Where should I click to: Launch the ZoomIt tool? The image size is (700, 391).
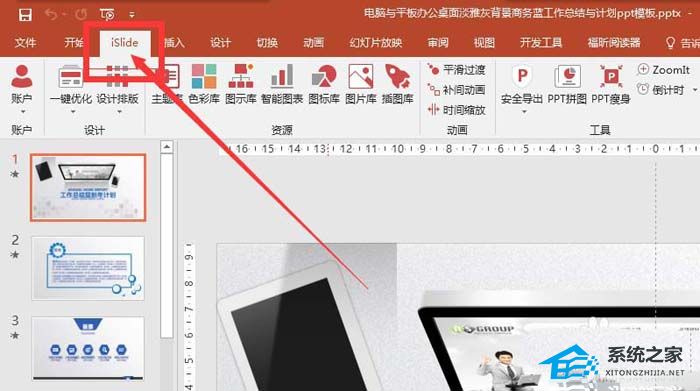click(x=663, y=70)
